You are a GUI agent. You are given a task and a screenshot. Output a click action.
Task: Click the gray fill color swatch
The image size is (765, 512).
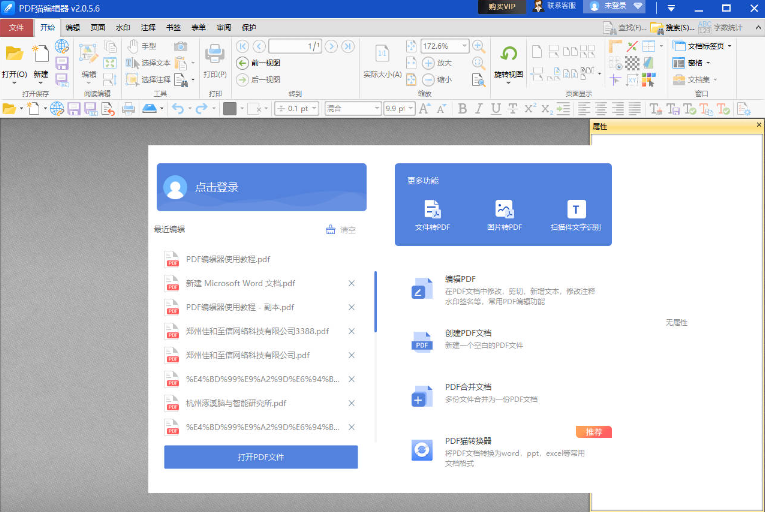pos(230,108)
